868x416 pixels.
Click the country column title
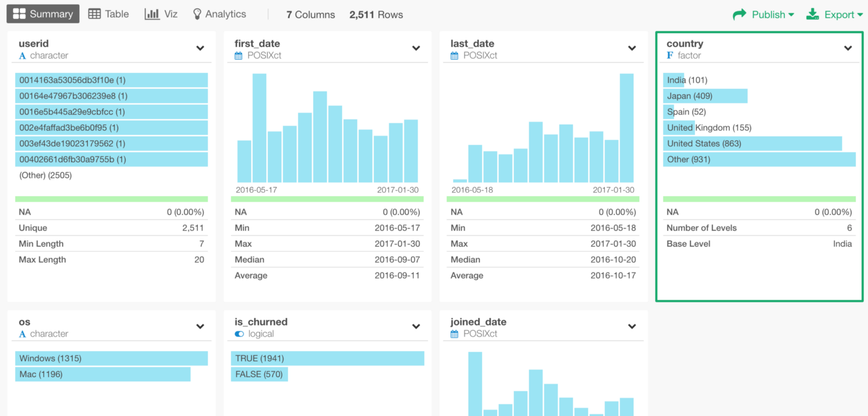click(685, 43)
